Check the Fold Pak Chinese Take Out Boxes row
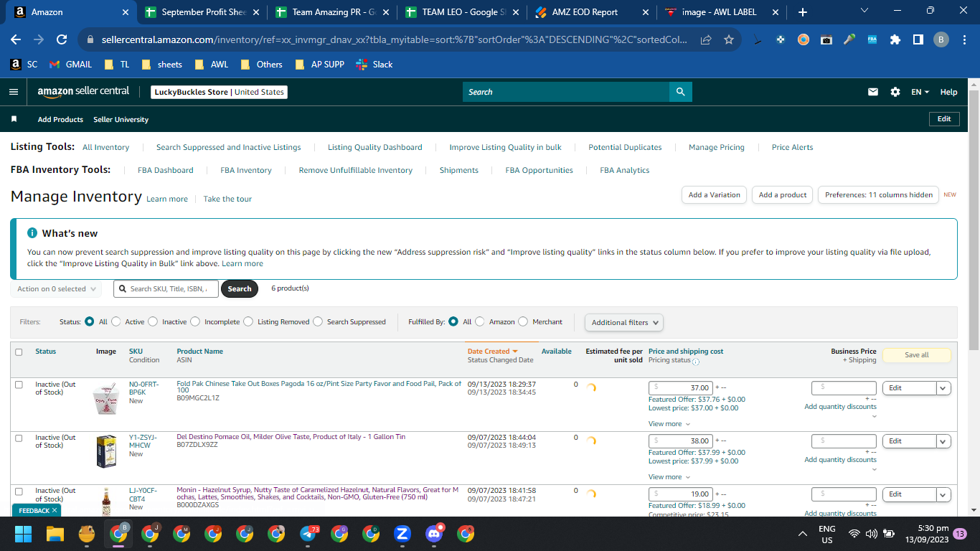 click(x=19, y=385)
